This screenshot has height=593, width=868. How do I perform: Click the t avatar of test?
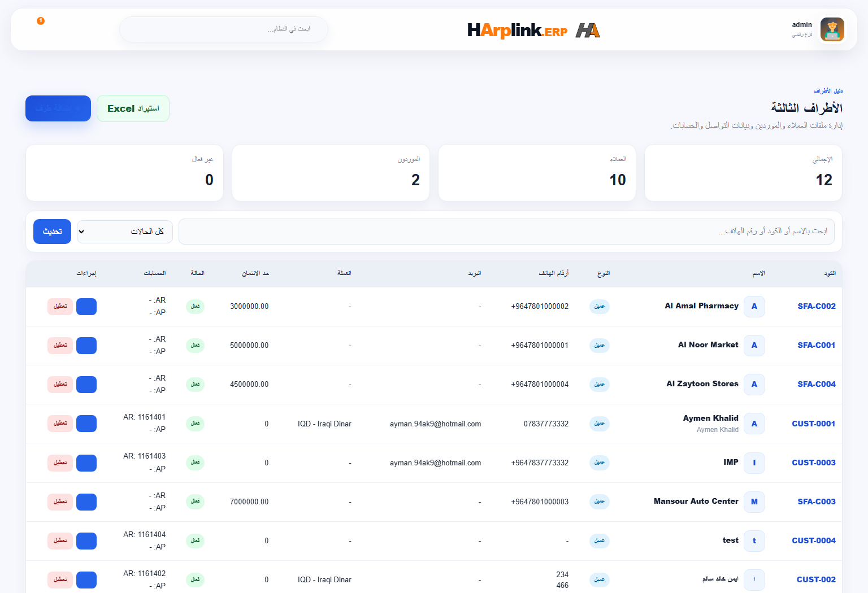click(754, 540)
